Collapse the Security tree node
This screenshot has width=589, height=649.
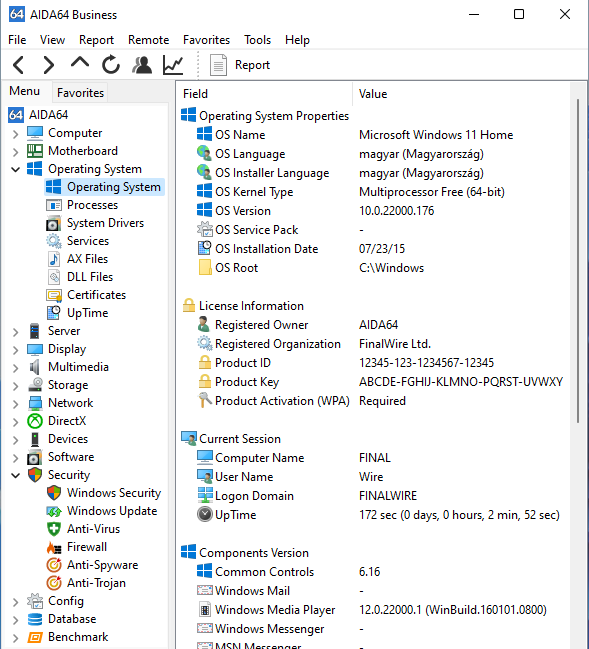[x=16, y=475]
